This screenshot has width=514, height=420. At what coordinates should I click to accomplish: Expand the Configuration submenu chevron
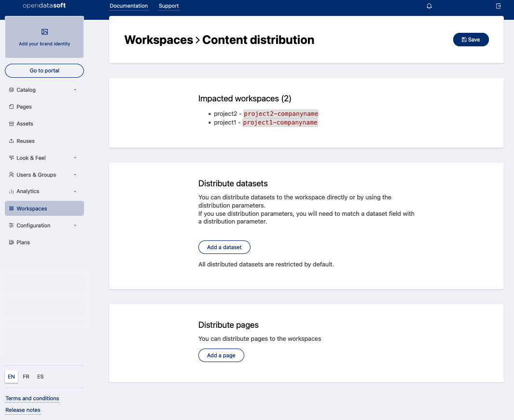[x=75, y=225]
